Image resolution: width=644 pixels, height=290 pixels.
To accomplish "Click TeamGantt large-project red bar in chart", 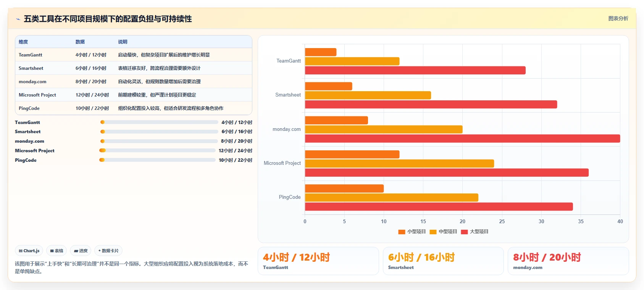I will [x=415, y=70].
